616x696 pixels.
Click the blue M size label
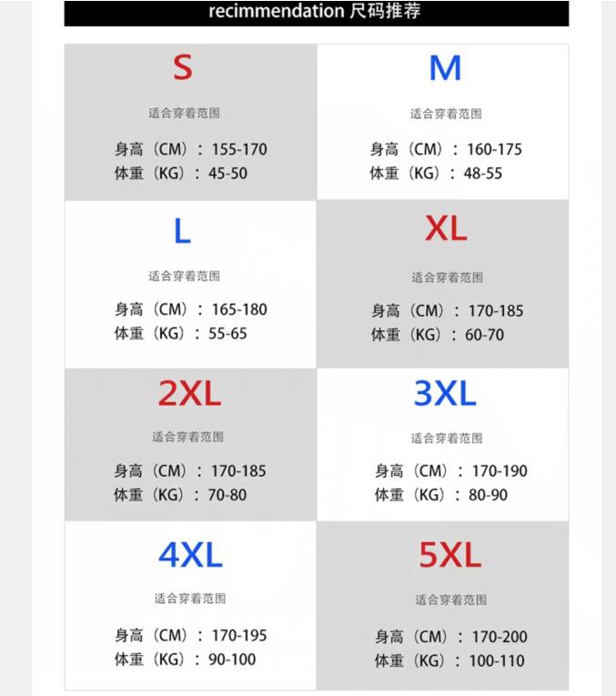(x=446, y=68)
